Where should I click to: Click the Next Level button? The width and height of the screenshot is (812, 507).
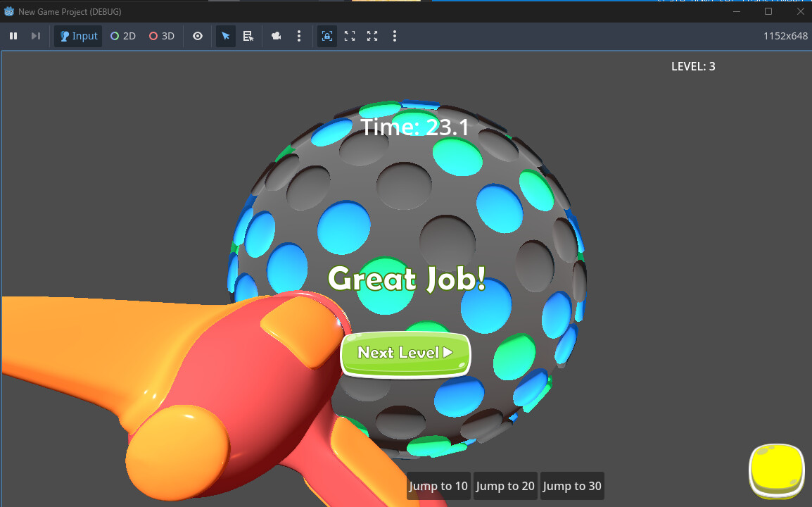(405, 354)
